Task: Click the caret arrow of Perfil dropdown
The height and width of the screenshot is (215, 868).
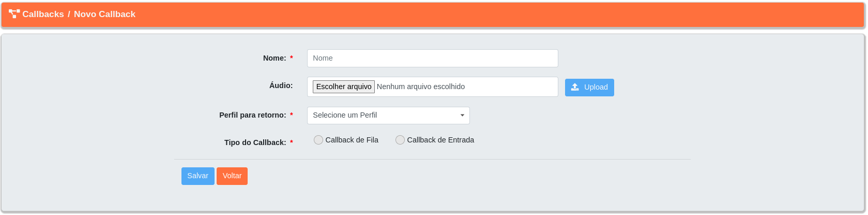Action: pyautogui.click(x=462, y=116)
